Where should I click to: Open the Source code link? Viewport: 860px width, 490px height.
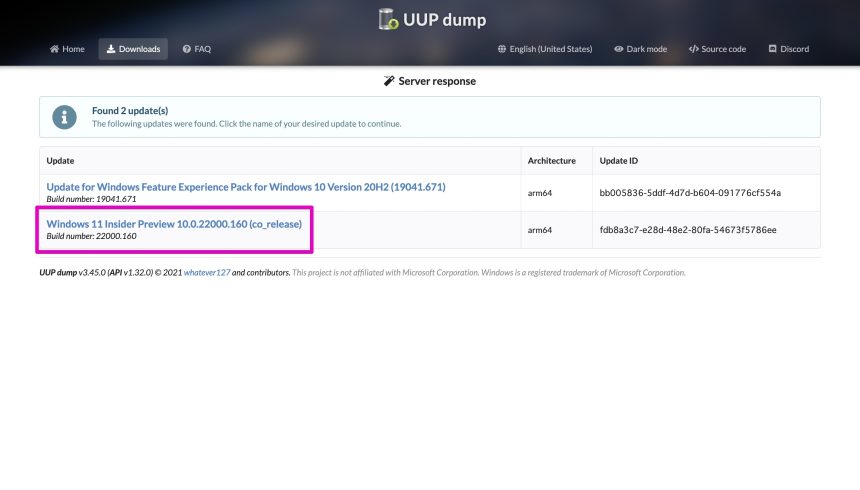point(717,49)
